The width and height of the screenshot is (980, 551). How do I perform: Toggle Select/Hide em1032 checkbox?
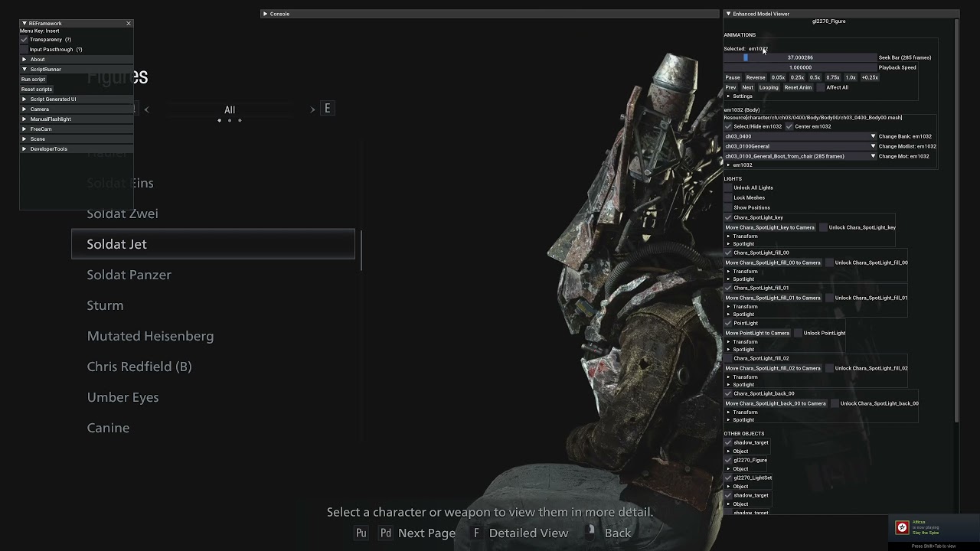pos(728,127)
